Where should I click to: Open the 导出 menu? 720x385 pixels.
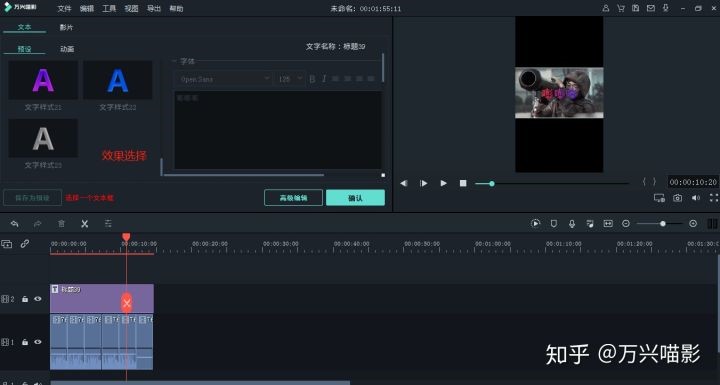pyautogui.click(x=154, y=9)
